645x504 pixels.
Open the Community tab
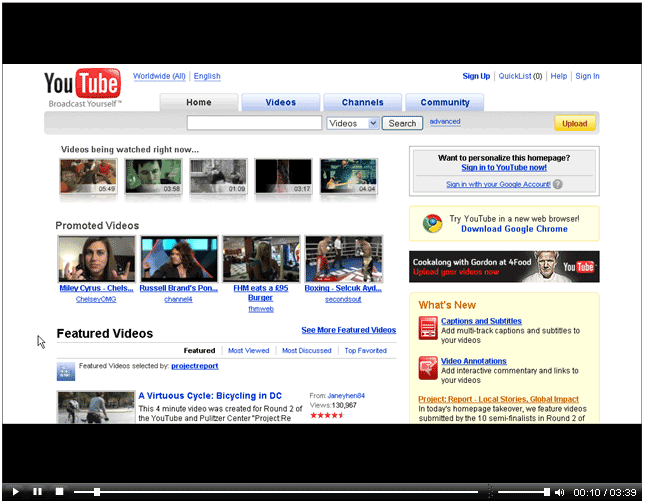click(445, 102)
